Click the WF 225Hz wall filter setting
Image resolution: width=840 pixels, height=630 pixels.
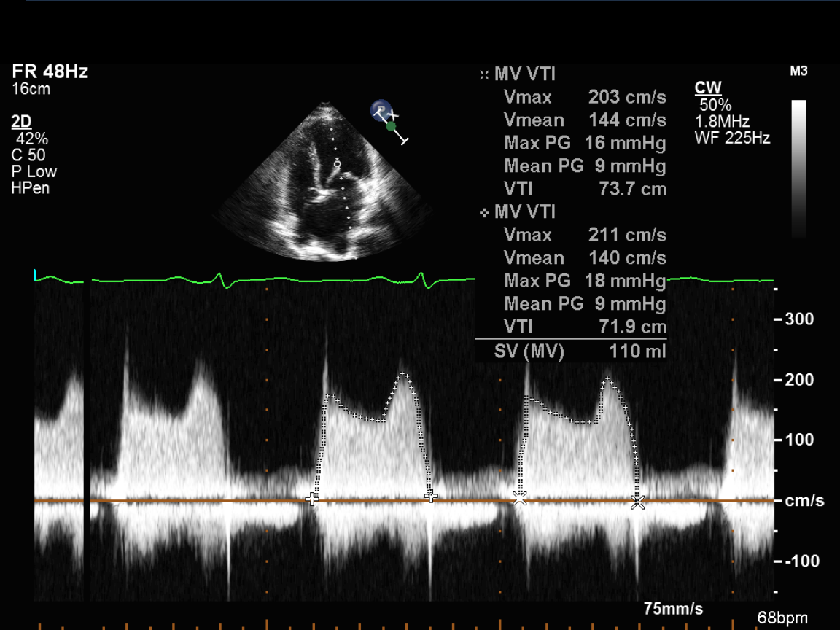732,137
